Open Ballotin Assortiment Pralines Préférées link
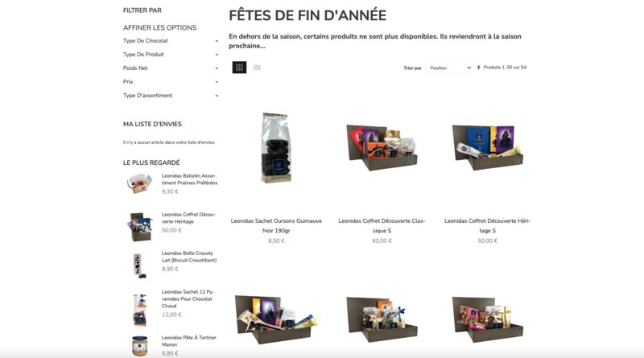This screenshot has height=358, width=644. pos(189,179)
